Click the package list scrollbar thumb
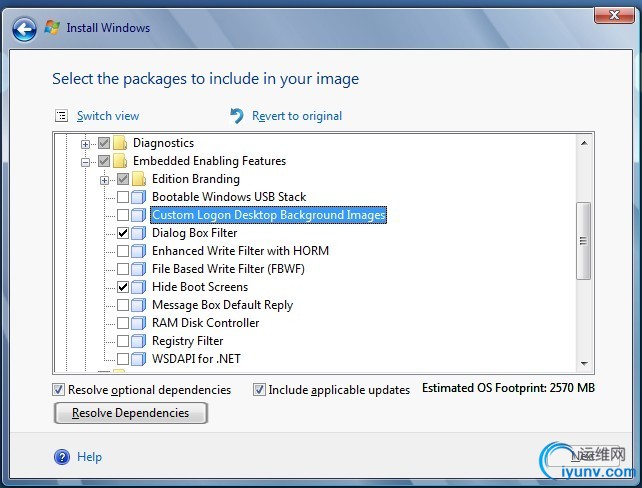Image resolution: width=642 pixels, height=488 pixels. [583, 241]
